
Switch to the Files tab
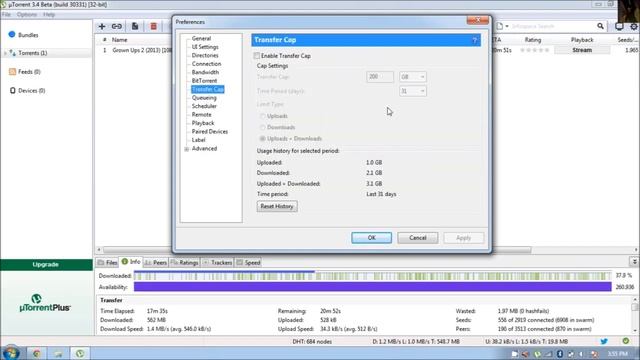point(107,262)
